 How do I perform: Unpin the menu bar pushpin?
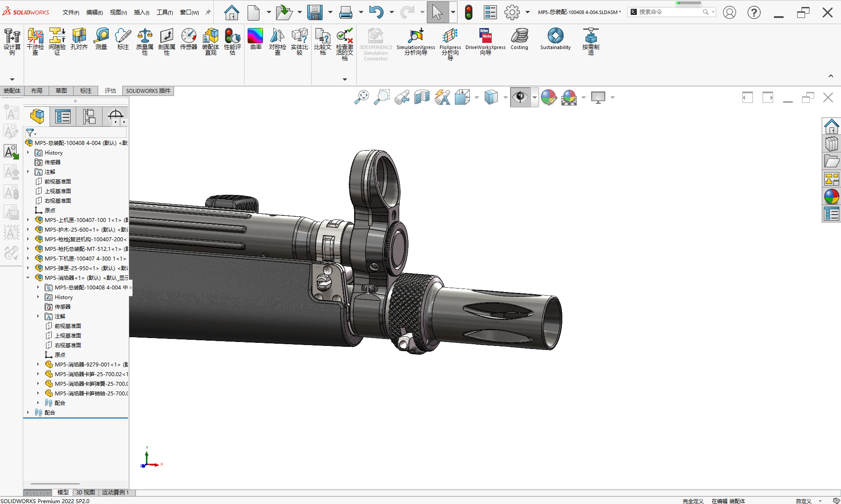[x=208, y=12]
